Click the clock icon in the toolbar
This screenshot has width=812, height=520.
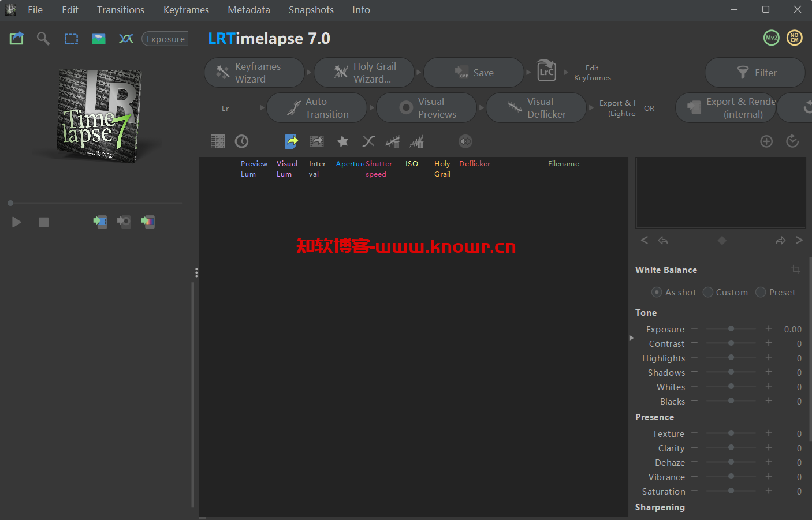point(241,141)
